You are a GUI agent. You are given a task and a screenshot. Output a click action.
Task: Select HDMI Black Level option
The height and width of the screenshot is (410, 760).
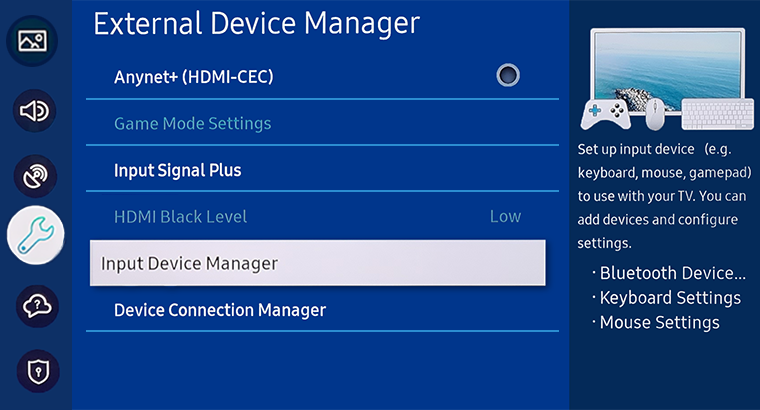pyautogui.click(x=322, y=217)
